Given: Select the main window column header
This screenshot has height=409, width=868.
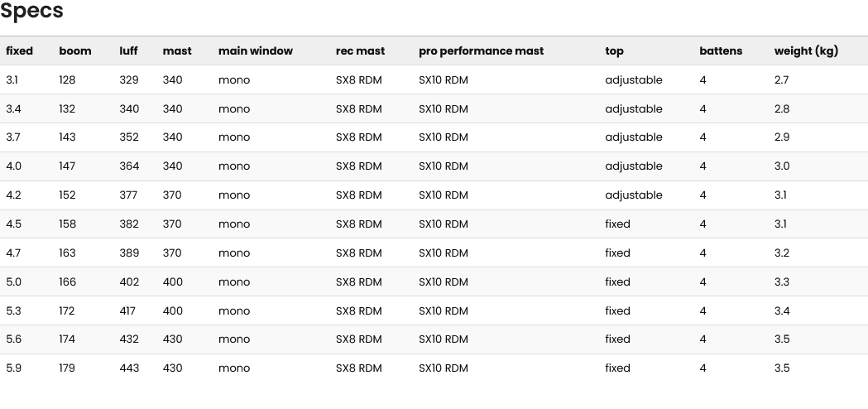Looking at the screenshot, I should tap(255, 51).
